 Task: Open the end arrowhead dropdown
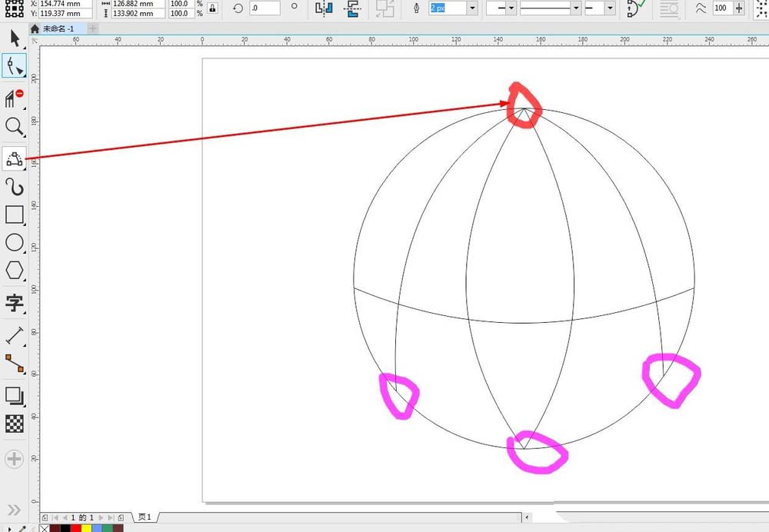pos(610,8)
